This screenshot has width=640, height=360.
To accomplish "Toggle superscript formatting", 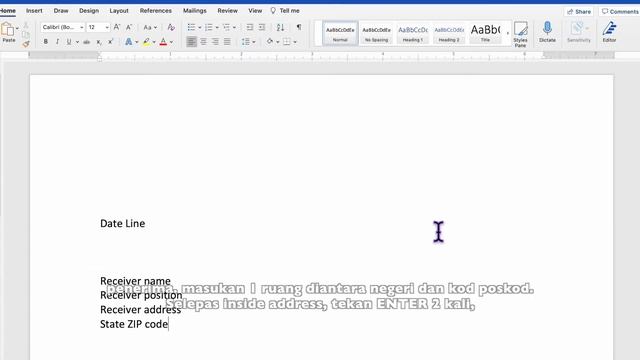I will coord(110,42).
